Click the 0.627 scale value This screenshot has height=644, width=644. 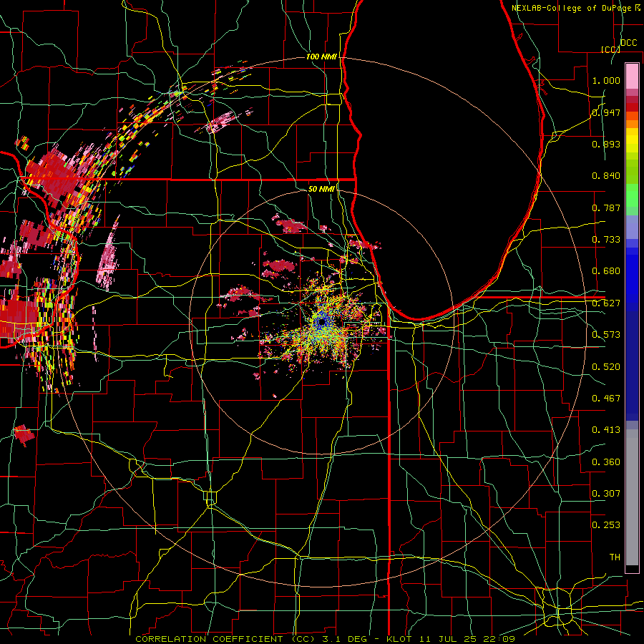pos(606,303)
